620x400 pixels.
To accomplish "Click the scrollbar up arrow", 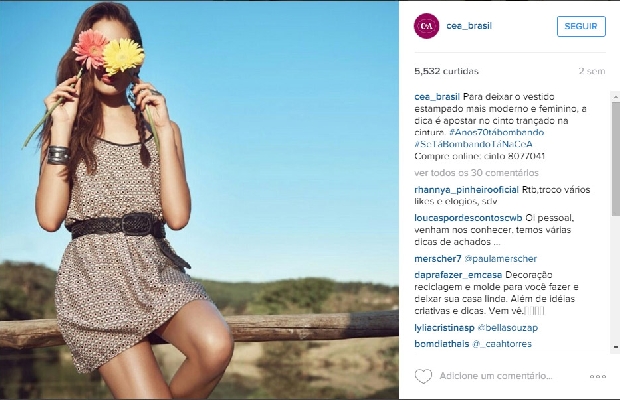I will pos(616,96).
